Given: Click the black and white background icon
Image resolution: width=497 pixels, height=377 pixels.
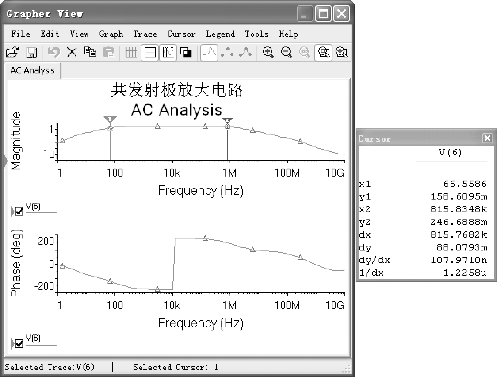Looking at the screenshot, I should pos(186,53).
